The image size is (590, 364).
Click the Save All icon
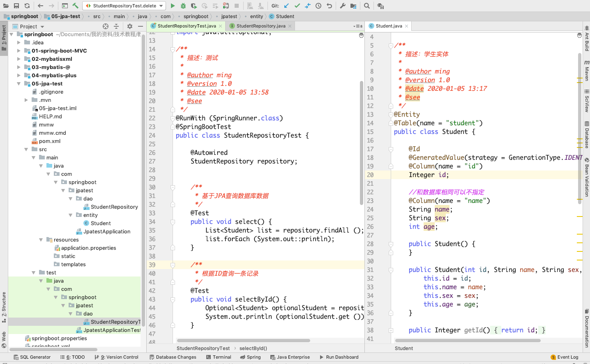(16, 6)
